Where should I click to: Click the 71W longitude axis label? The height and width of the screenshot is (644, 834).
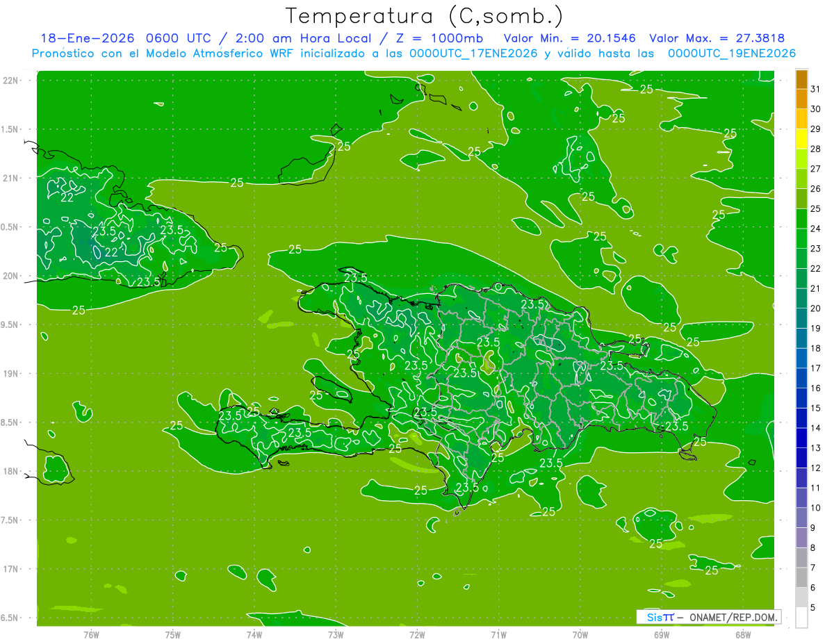click(498, 635)
